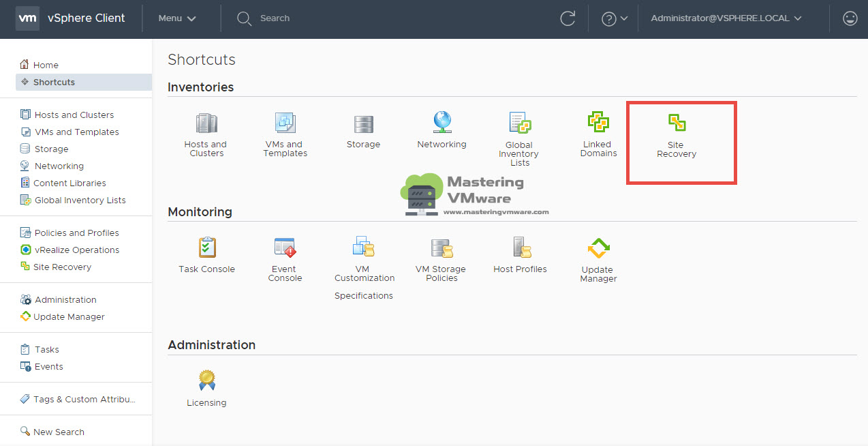Click the VMware vm logo

pos(27,18)
